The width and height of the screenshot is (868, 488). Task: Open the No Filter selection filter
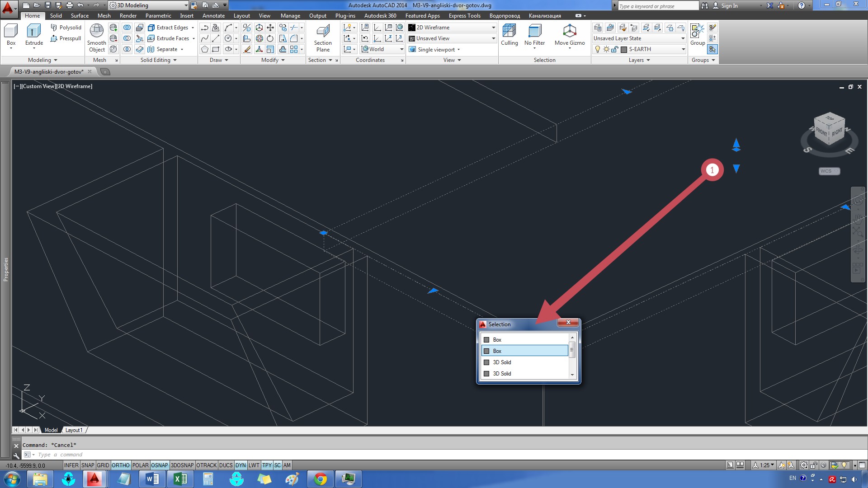coord(534,35)
